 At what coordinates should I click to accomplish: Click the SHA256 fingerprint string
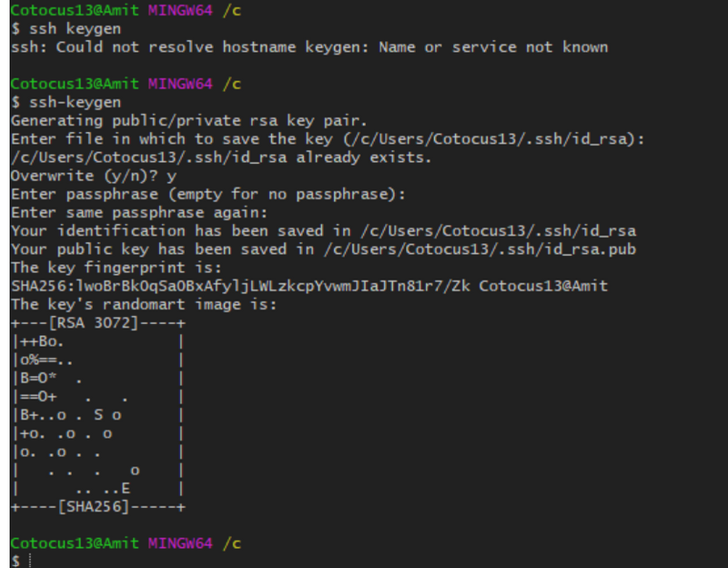pyautogui.click(x=241, y=286)
